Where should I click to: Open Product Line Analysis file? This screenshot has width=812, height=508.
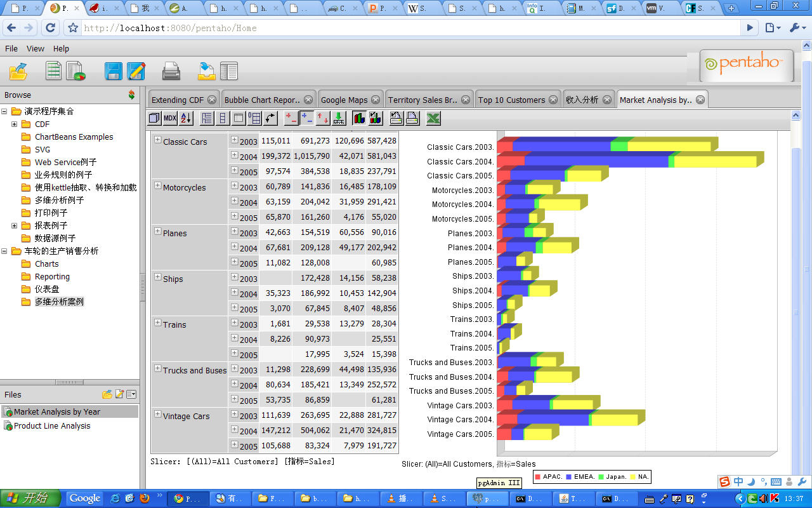coord(52,426)
